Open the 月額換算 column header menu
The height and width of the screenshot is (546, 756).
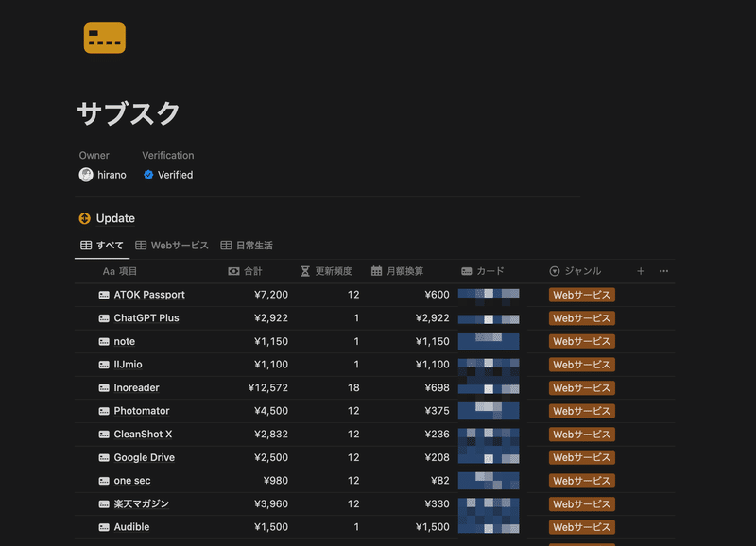[x=397, y=271]
